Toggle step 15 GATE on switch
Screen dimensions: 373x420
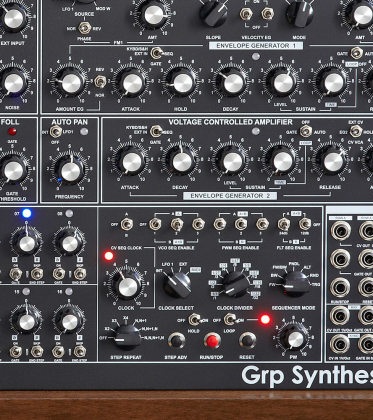pyautogui.click(x=15, y=352)
